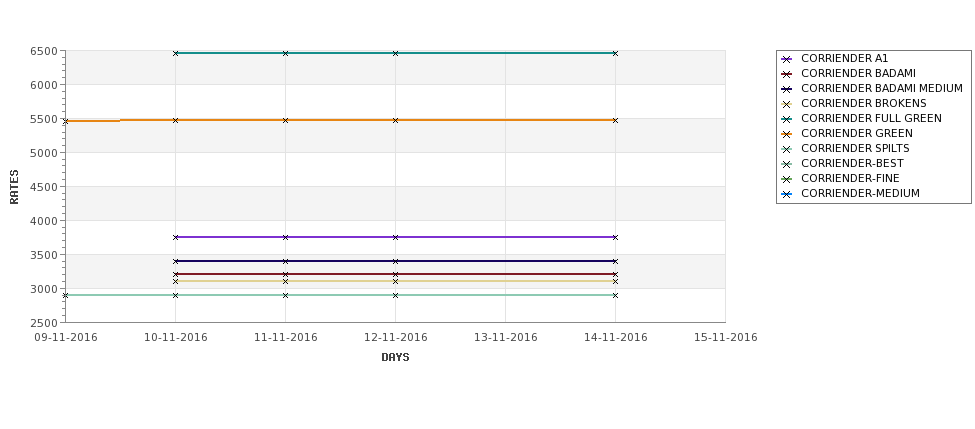Click the DAYS axis title
The image size is (975, 429).
pyautogui.click(x=395, y=358)
